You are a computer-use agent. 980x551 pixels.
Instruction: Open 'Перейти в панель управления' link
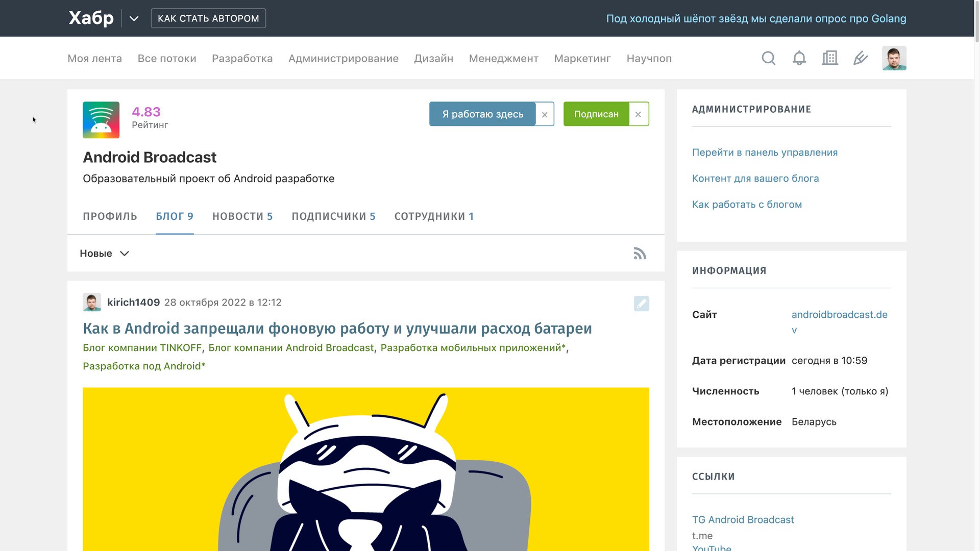[765, 153]
